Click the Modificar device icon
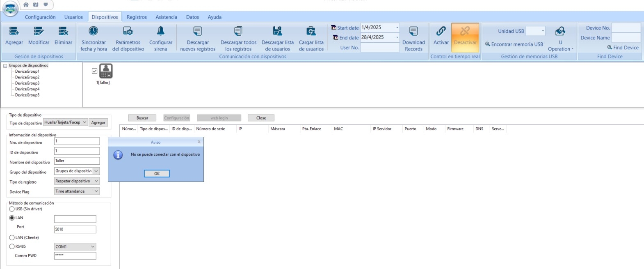 click(x=39, y=31)
